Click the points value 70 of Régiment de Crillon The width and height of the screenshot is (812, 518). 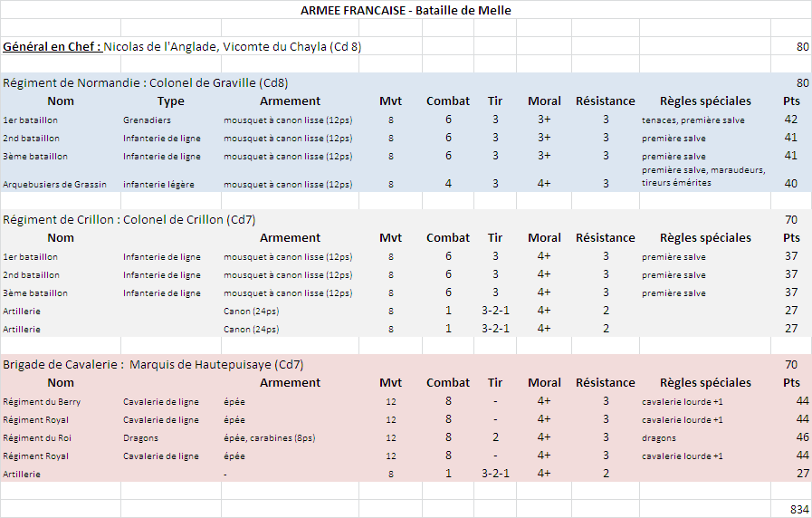click(791, 220)
